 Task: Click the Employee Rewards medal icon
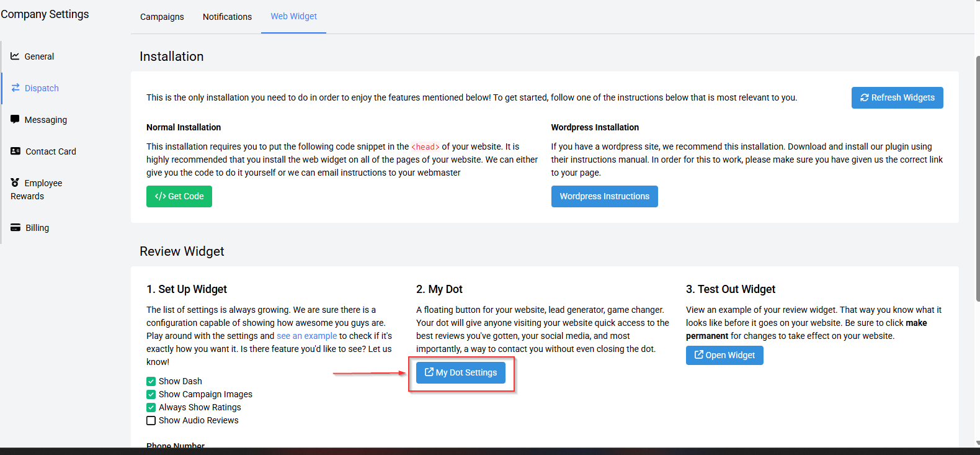(15, 182)
